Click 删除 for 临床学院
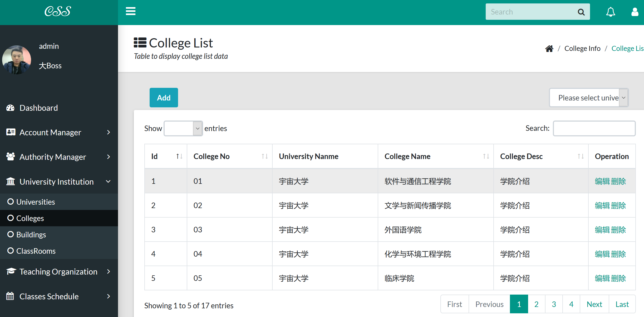644x317 pixels. tap(618, 278)
